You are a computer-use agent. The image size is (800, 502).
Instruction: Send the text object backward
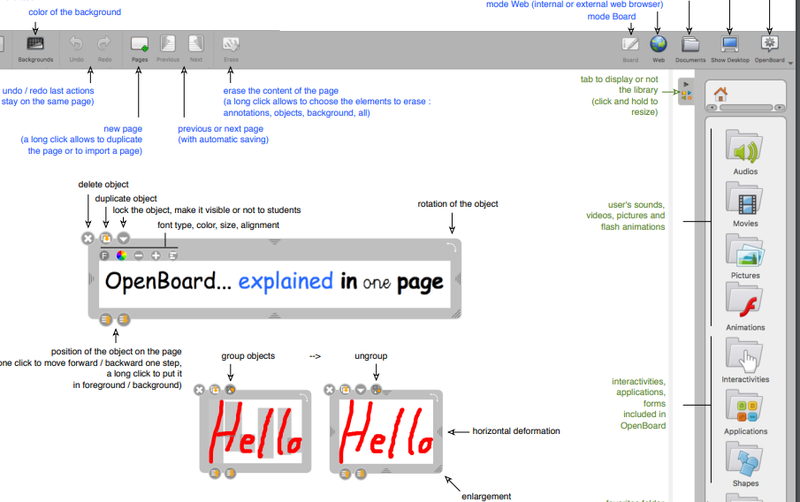click(123, 319)
